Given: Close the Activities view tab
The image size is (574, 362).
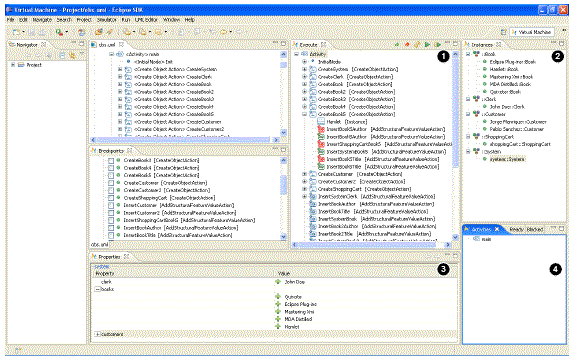Looking at the screenshot, I should (x=497, y=229).
